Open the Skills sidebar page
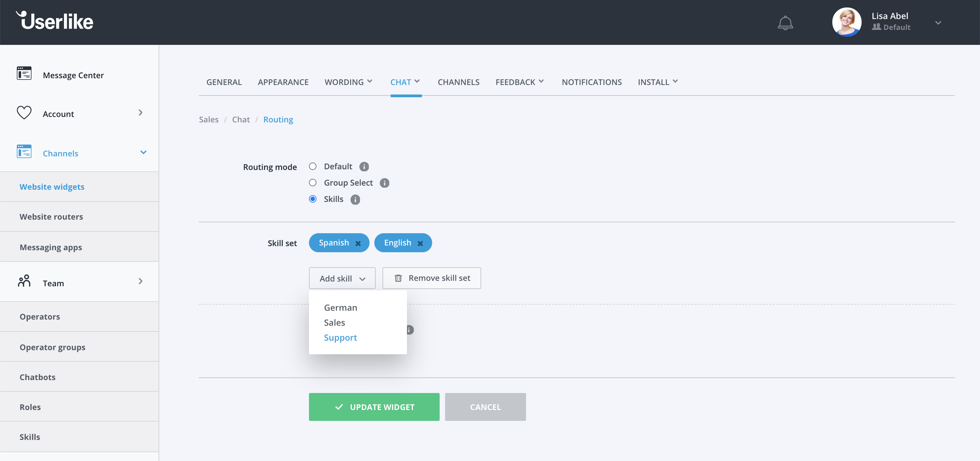Screen dimensions: 980x461 tap(79, 437)
